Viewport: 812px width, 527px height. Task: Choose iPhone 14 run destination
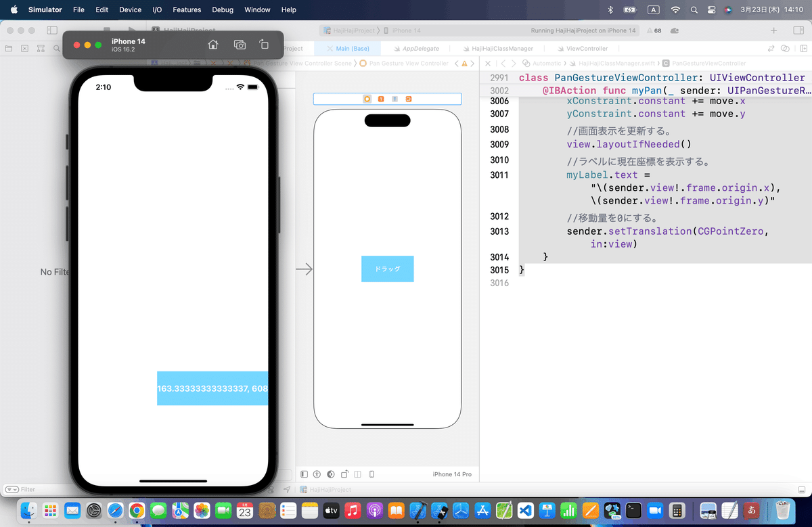403,30
